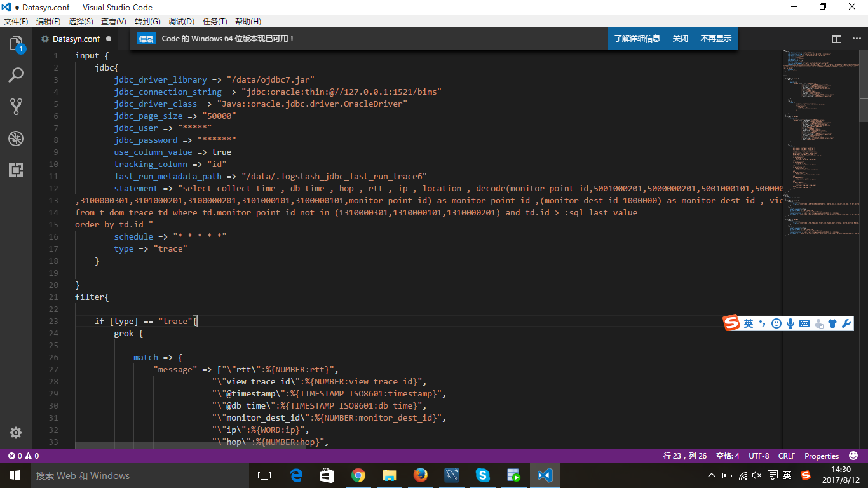This screenshot has width=868, height=488.
Task: Open 文件(F) menu
Action: pyautogui.click(x=16, y=21)
